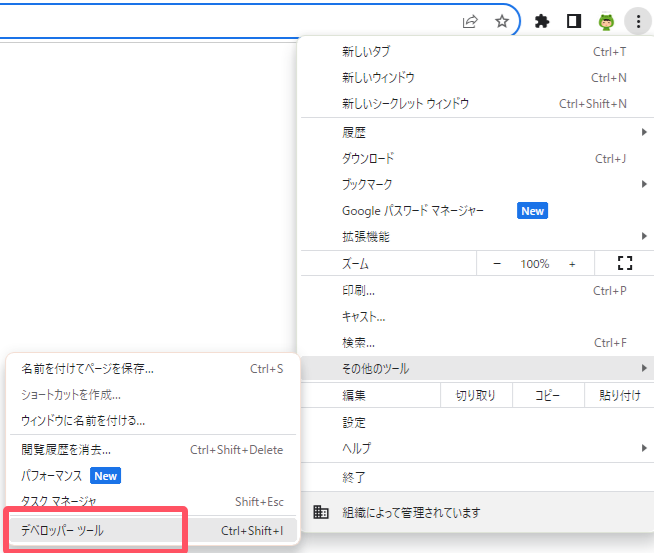This screenshot has width=654, height=553.
Task: Click the 切り取り edit button
Action: click(x=476, y=395)
